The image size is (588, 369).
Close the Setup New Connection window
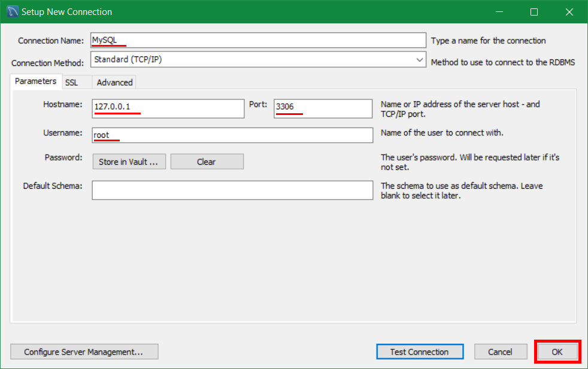(x=569, y=11)
